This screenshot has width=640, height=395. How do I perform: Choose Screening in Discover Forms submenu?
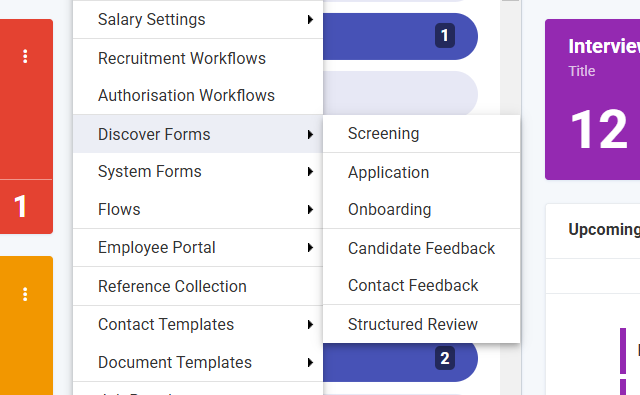(422, 134)
